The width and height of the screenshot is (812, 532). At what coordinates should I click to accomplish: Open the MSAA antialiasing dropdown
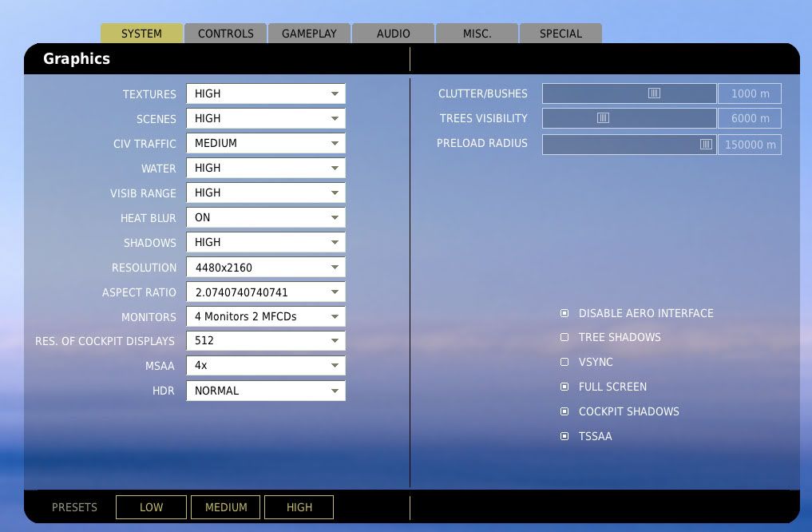[x=265, y=366]
